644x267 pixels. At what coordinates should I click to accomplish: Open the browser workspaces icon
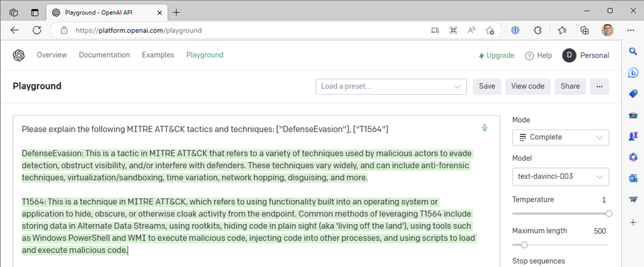click(x=13, y=12)
